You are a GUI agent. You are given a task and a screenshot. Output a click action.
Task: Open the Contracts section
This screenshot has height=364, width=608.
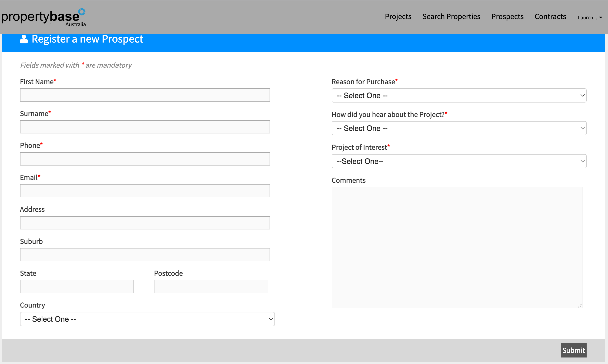(x=550, y=17)
